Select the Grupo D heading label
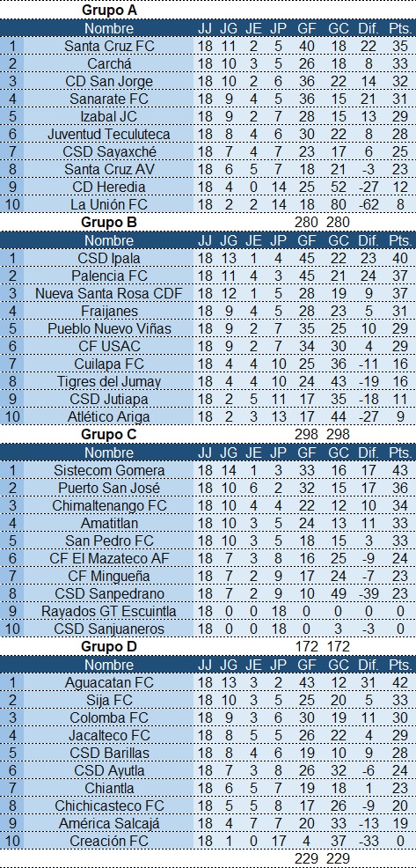The image size is (416, 868). point(109,646)
